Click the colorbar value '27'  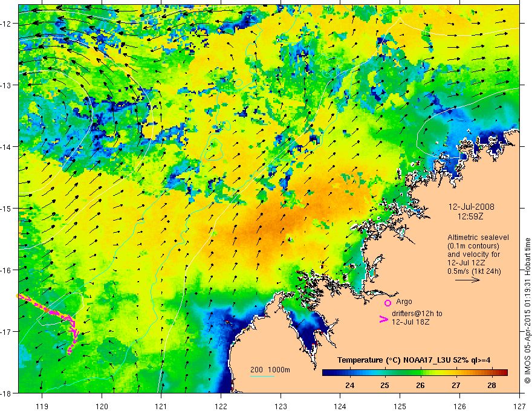point(456,385)
